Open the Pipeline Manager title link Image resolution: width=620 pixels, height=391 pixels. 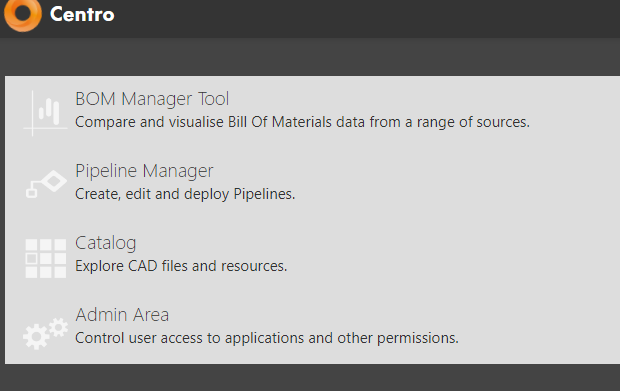pos(144,171)
